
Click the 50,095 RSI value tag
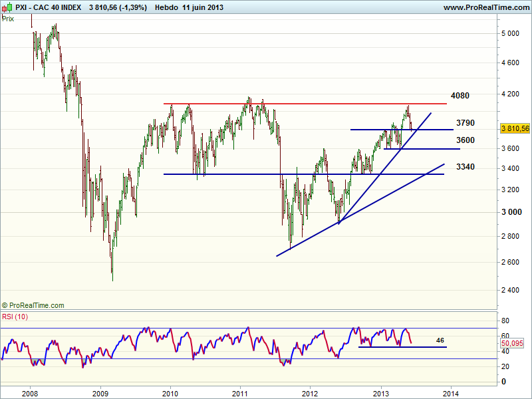(x=513, y=343)
